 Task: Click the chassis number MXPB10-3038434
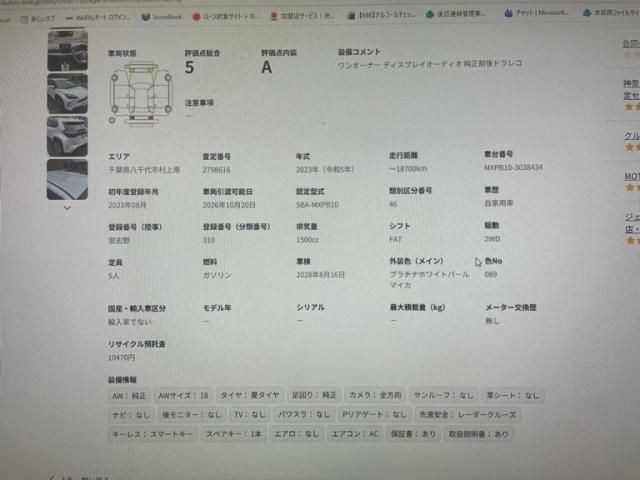click(513, 167)
